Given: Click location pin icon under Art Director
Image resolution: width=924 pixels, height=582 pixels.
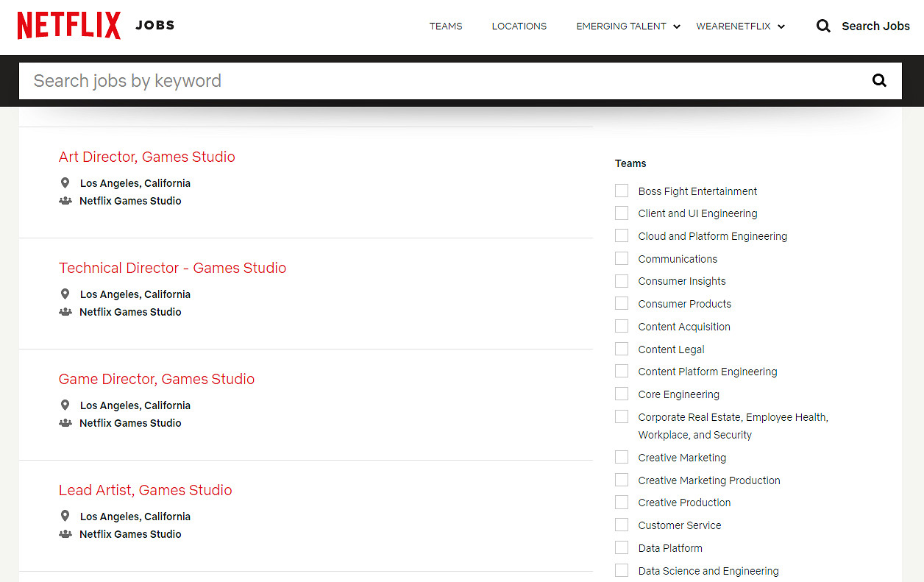Looking at the screenshot, I should 65,183.
